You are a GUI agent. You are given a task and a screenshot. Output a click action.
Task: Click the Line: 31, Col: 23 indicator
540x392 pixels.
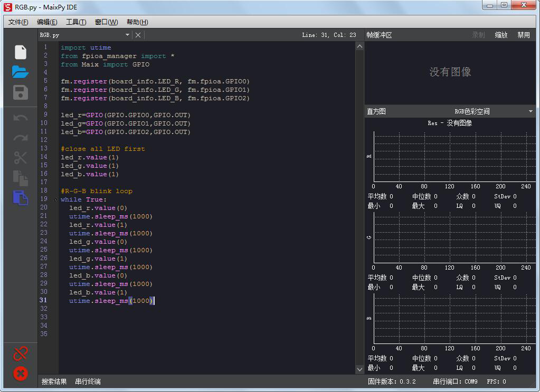329,35
